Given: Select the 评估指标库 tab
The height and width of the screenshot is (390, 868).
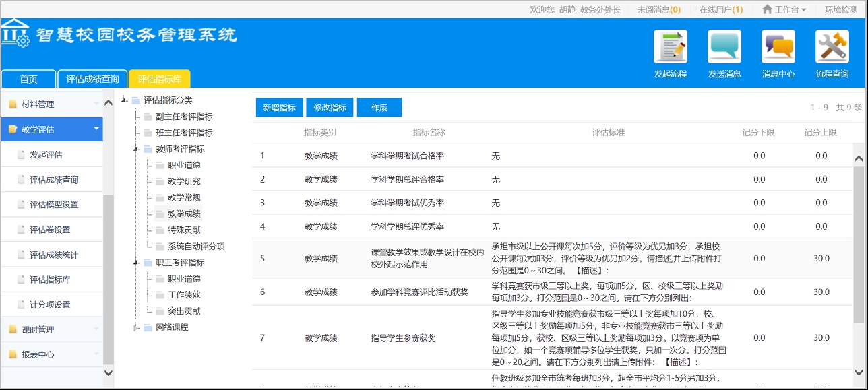Looking at the screenshot, I should (x=160, y=79).
